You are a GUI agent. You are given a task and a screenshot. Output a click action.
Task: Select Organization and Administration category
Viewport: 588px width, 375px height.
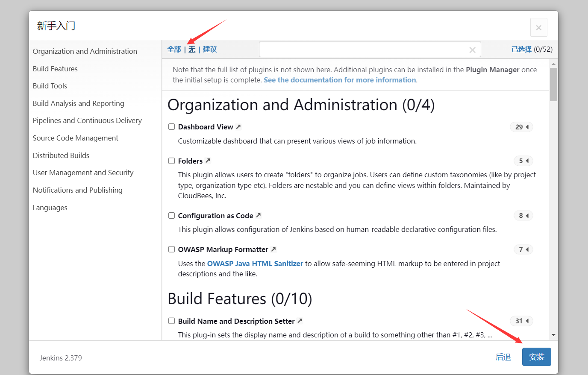pyautogui.click(x=85, y=51)
